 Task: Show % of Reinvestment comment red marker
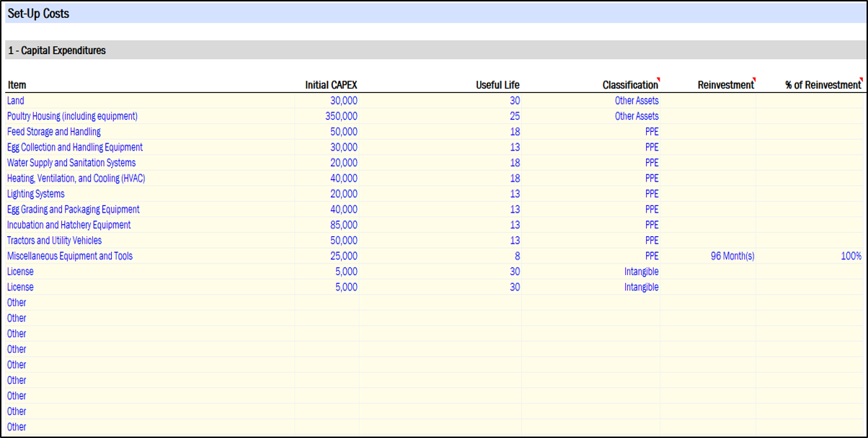862,79
